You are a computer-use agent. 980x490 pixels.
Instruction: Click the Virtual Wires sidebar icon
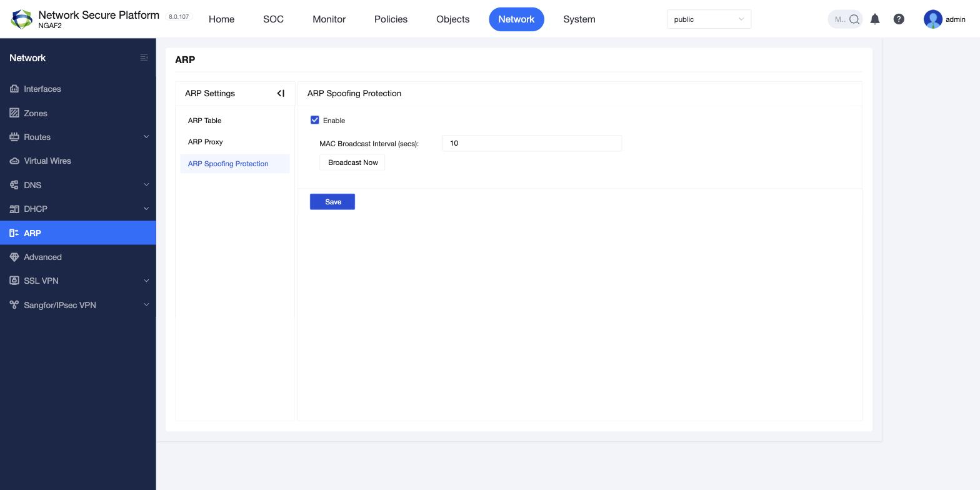(x=14, y=161)
